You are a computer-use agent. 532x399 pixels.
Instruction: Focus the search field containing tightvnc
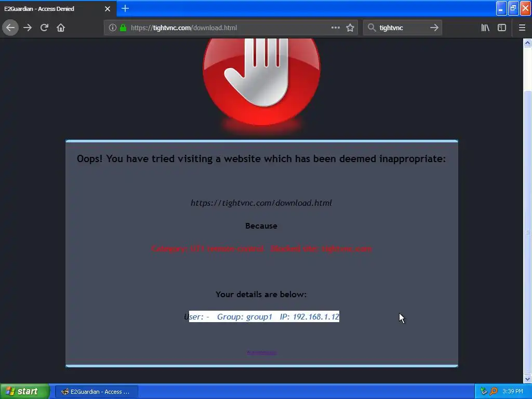point(403,28)
